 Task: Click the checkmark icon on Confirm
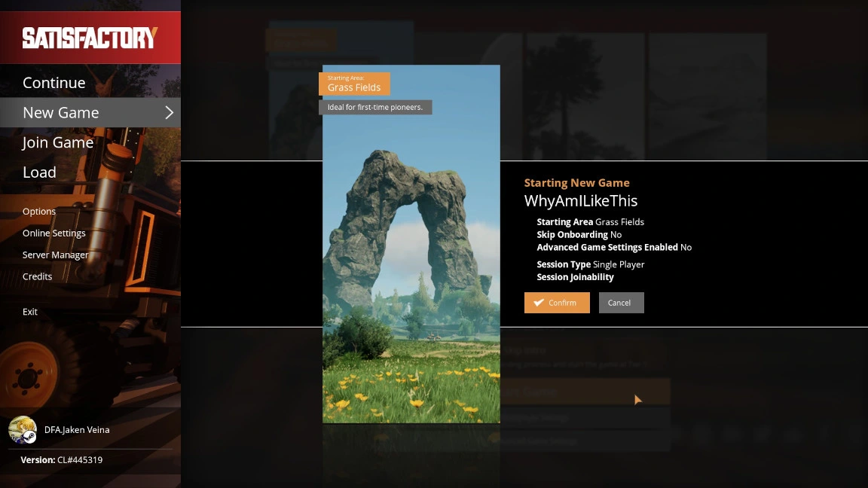538,303
